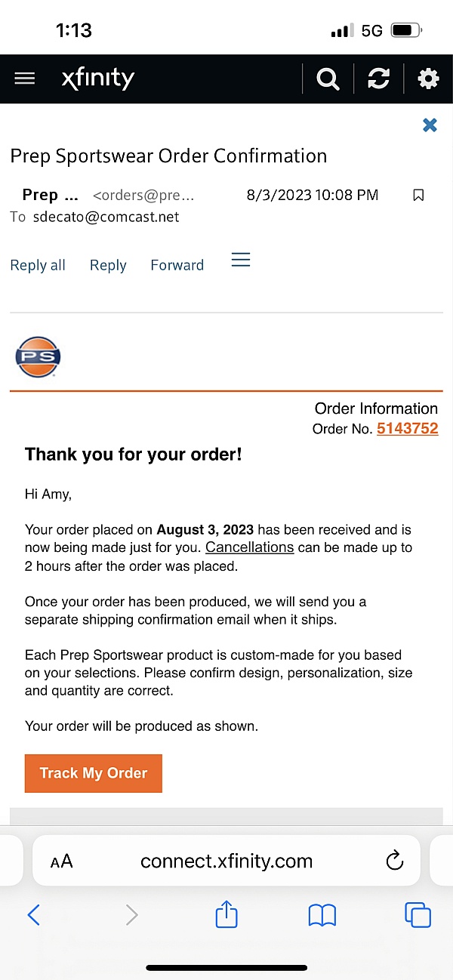Screen dimensions: 453x980
Task: Open the more actions menu beside Forward
Action: pos(240,261)
